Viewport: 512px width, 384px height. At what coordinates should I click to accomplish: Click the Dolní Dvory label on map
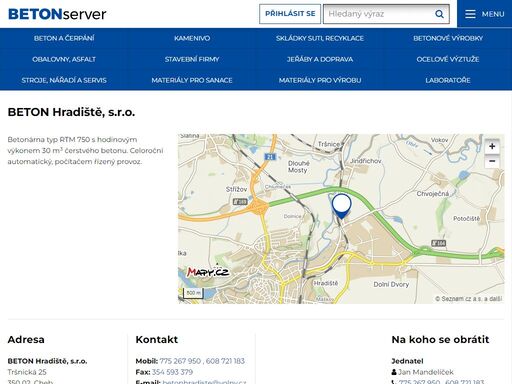(x=391, y=284)
